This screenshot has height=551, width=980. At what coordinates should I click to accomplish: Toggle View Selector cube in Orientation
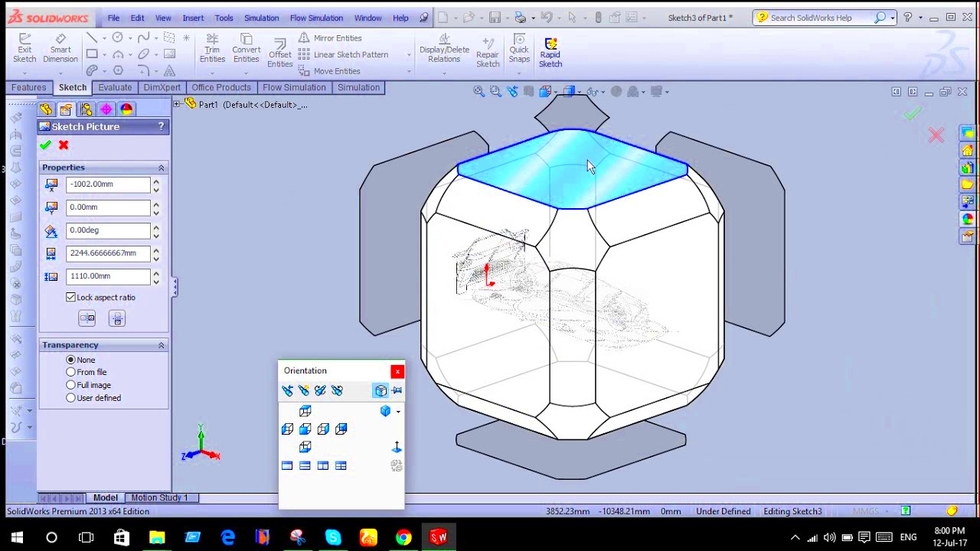(x=381, y=391)
